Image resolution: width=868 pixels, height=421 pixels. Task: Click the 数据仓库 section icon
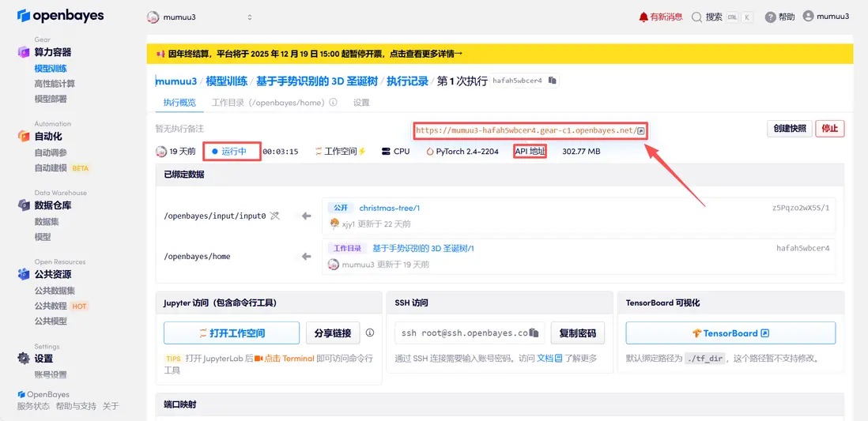tap(24, 205)
